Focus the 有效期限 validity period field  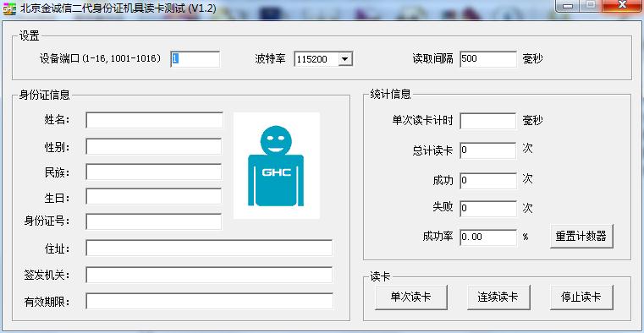[209, 301]
